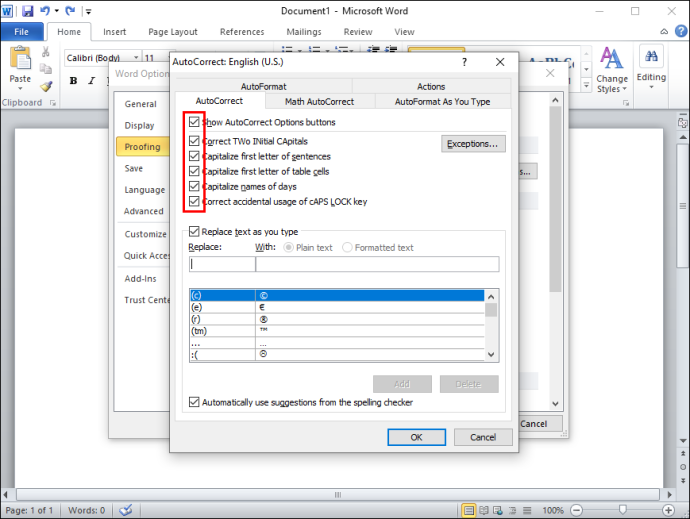Viewport: 690px width, 519px height.
Task: Open Customize Quick Access Toolbar dropdown
Action: pos(88,11)
